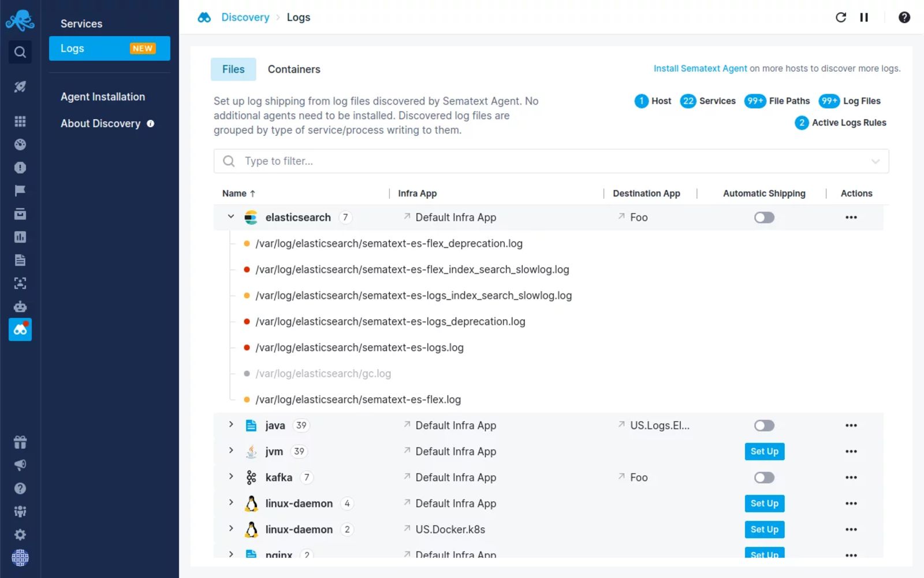Open the apps grid icon in sidebar
The image size is (924, 578).
(x=20, y=121)
